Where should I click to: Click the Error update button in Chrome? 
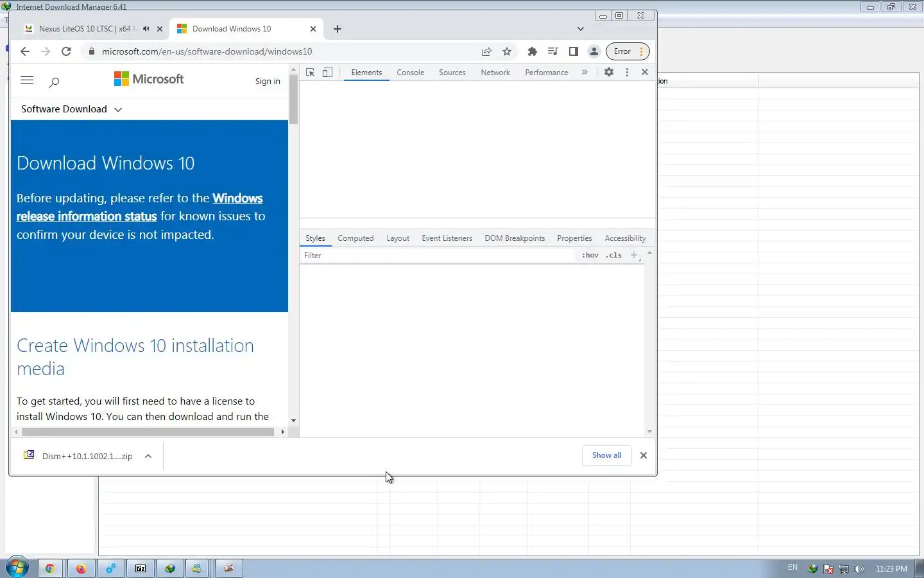click(x=628, y=51)
